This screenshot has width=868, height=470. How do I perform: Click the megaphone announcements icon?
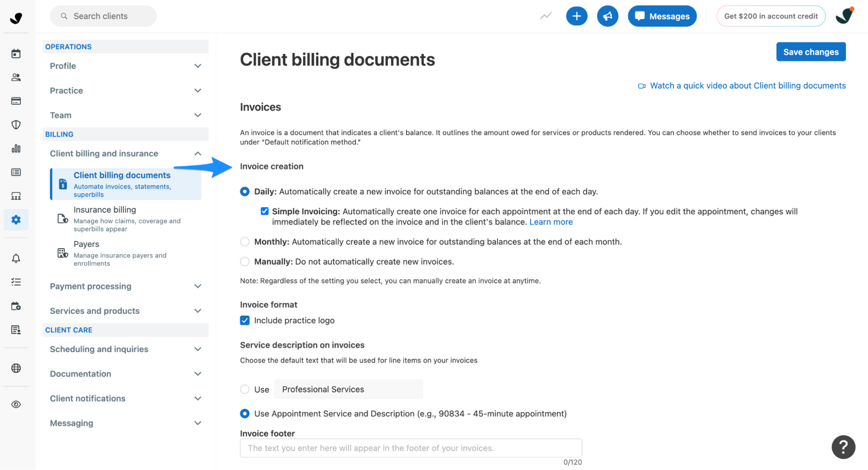(607, 16)
